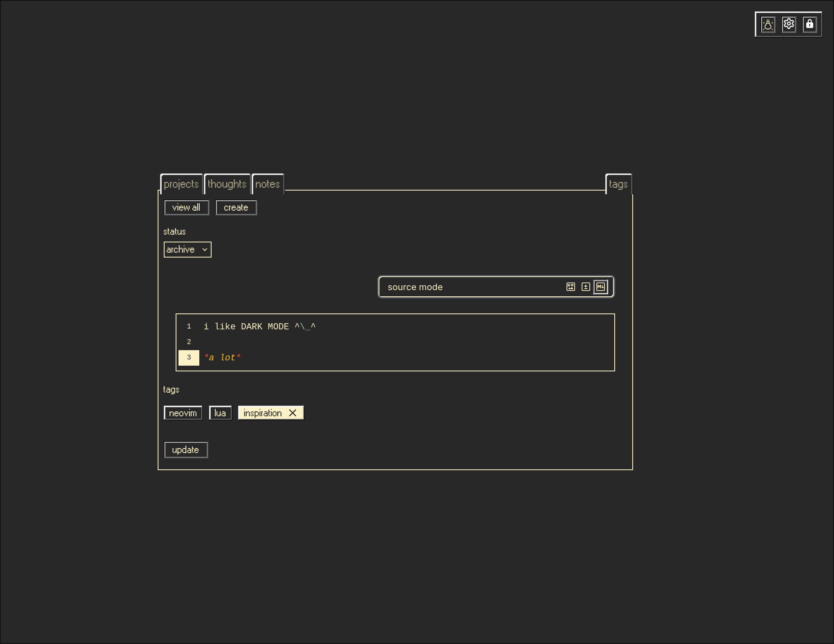Click the padlock lock icon
Screen dimensions: 834x644
(x=809, y=24)
